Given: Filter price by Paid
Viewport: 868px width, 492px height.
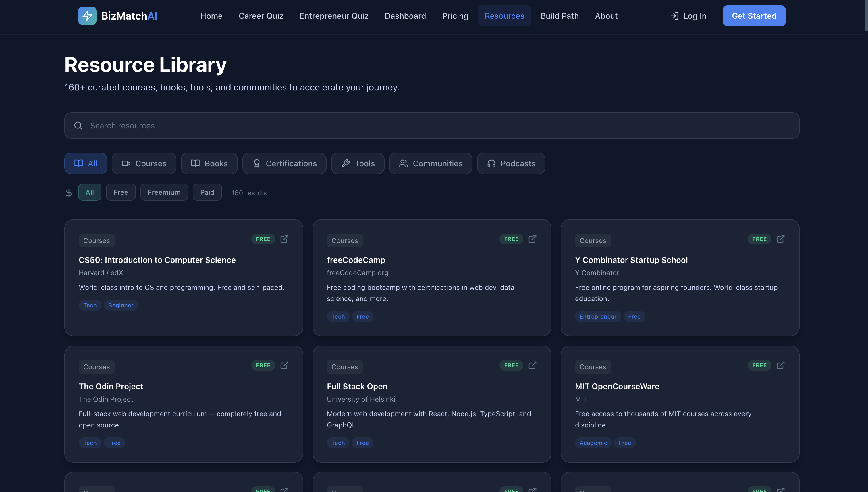Looking at the screenshot, I should (207, 192).
